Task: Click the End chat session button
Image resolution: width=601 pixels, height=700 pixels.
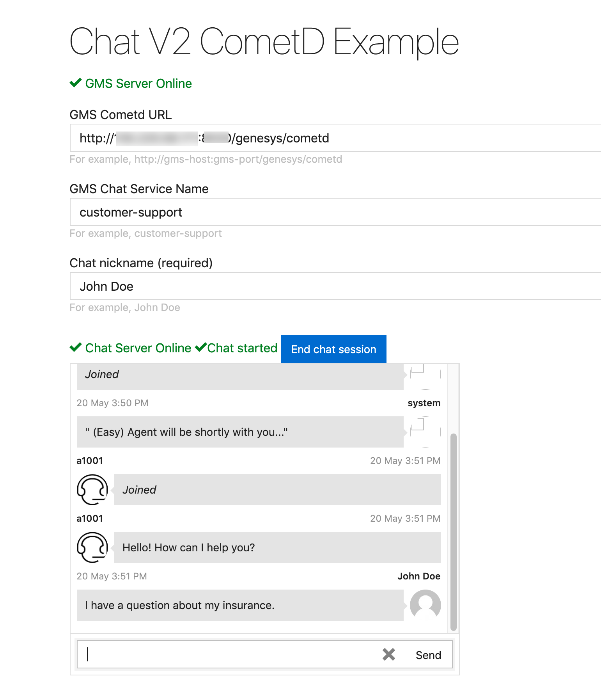Action: coord(333,349)
